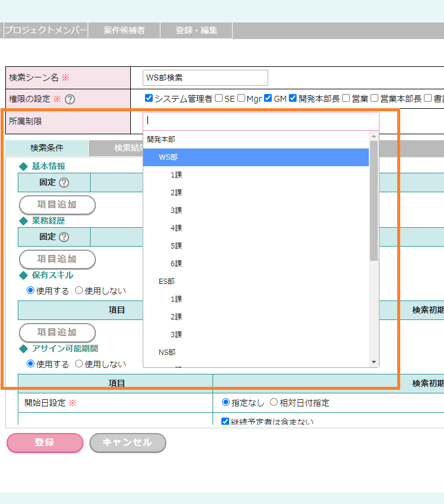Viewport: 444px width, 504px height.
Task: Click the help icon next to 固定 in 業務経歴
Action: pos(64,237)
